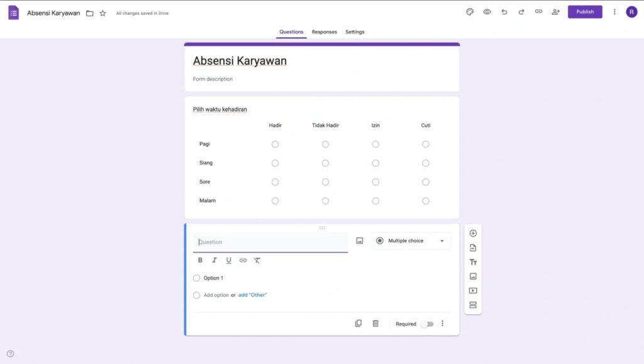Import questions from another form
This screenshot has height=364, width=644.
472,247
